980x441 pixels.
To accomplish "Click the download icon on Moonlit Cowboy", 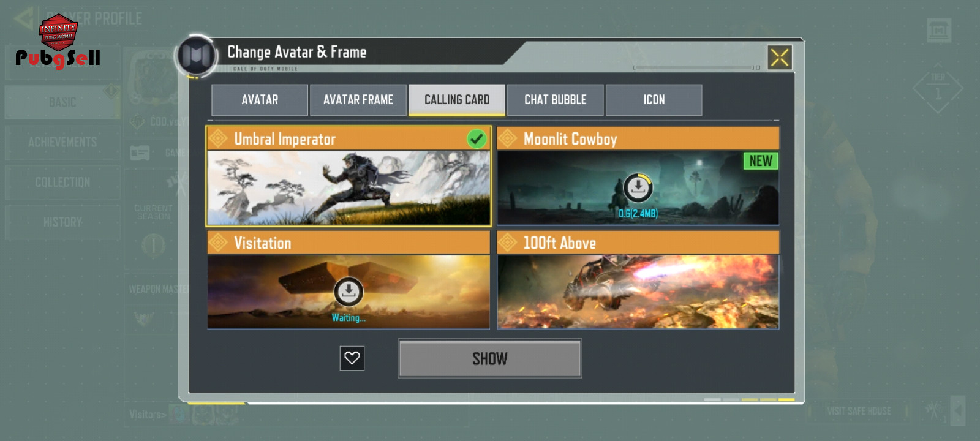I will tap(638, 188).
